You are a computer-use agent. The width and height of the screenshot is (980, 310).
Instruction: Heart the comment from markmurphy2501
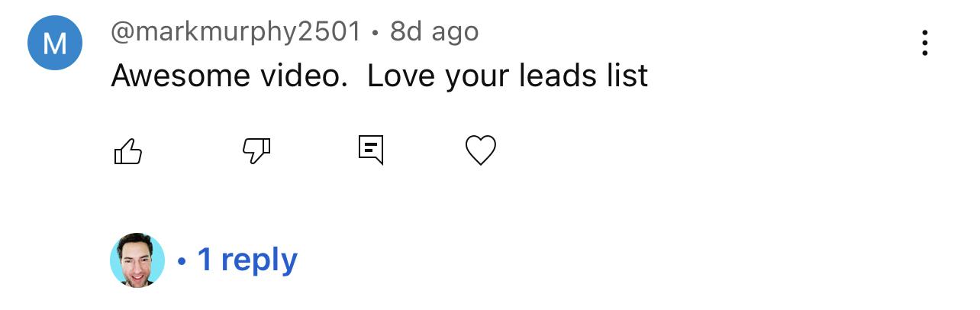[481, 150]
